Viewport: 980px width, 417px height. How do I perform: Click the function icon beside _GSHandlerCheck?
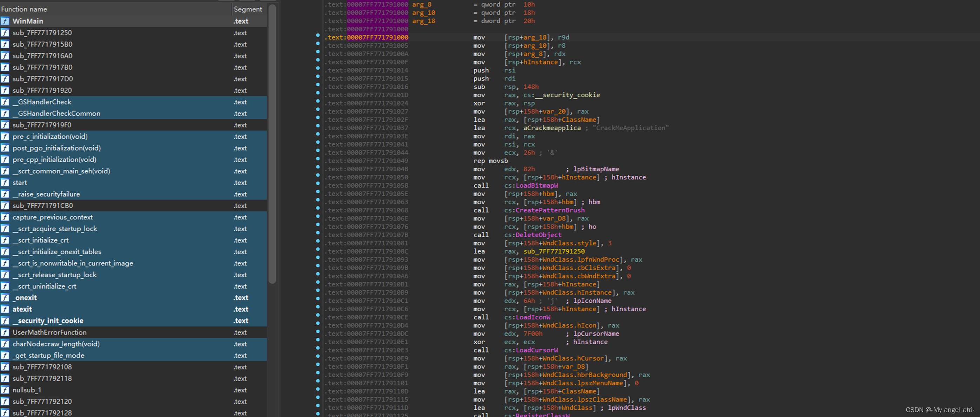click(x=5, y=102)
